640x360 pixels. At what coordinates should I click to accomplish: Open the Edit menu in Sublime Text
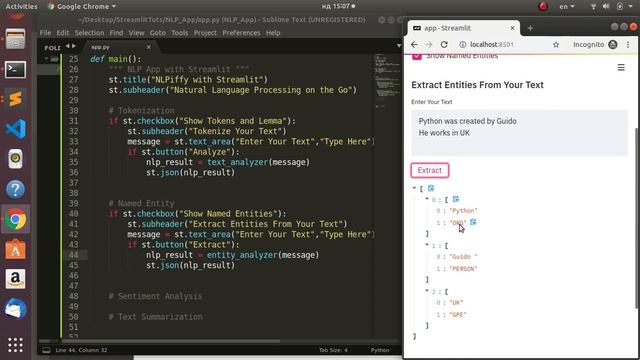click(62, 33)
